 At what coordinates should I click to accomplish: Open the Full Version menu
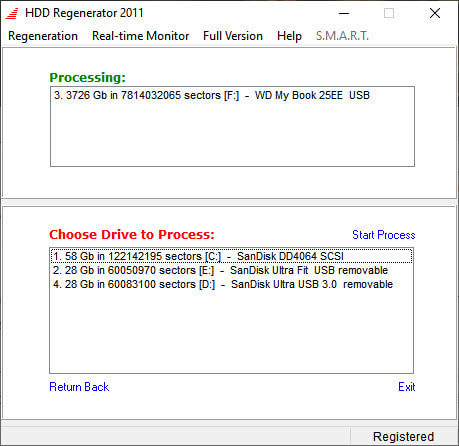(x=233, y=36)
